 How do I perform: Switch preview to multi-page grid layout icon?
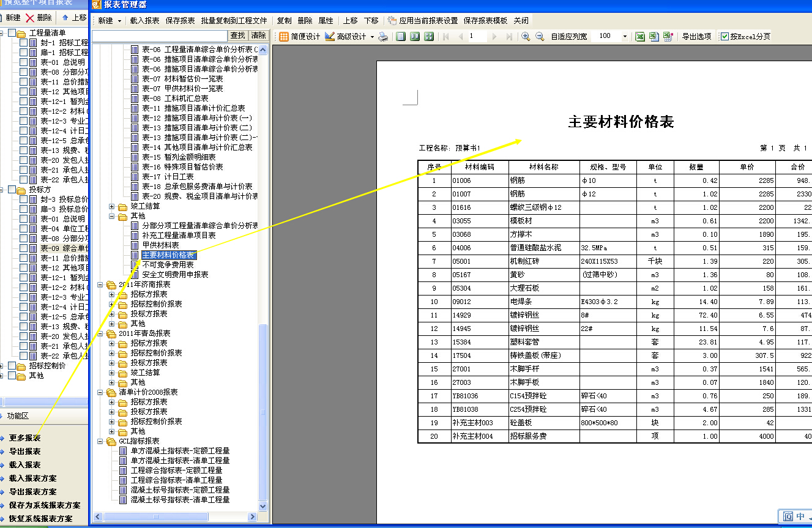click(x=429, y=37)
